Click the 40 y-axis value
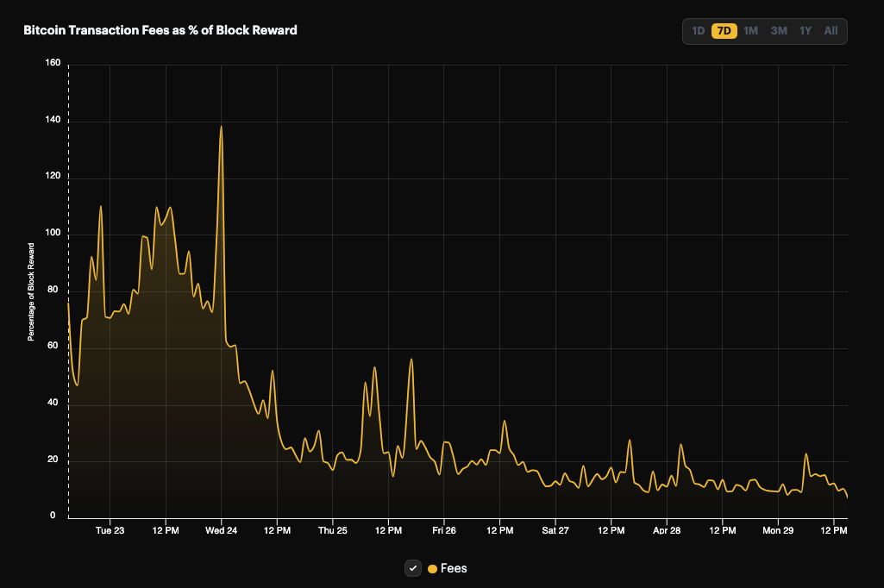 (53, 403)
